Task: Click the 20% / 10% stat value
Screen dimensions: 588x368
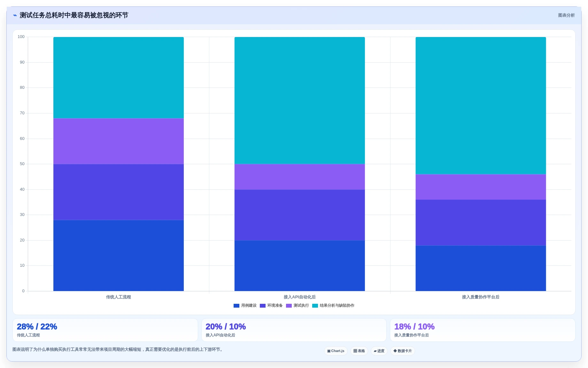Action: (x=226, y=327)
